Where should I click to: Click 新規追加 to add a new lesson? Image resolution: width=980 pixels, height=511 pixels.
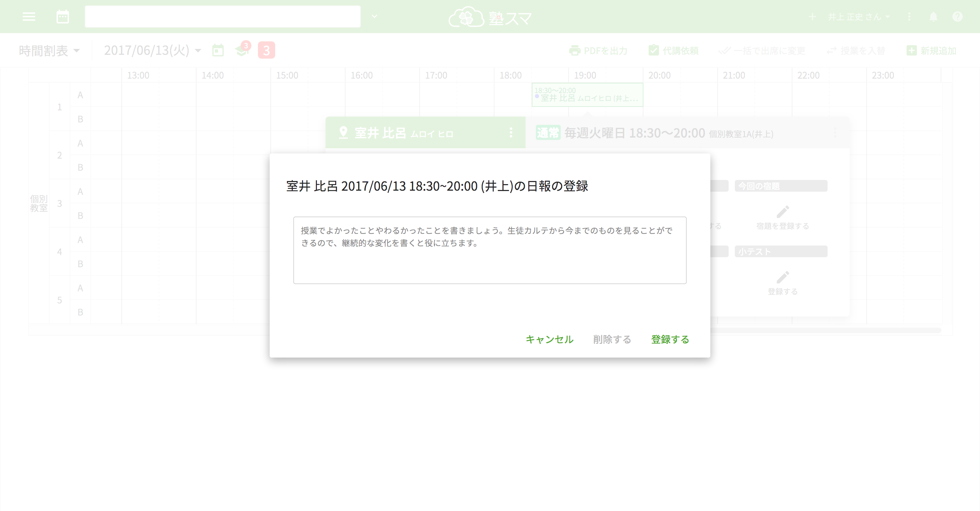pyautogui.click(x=932, y=50)
